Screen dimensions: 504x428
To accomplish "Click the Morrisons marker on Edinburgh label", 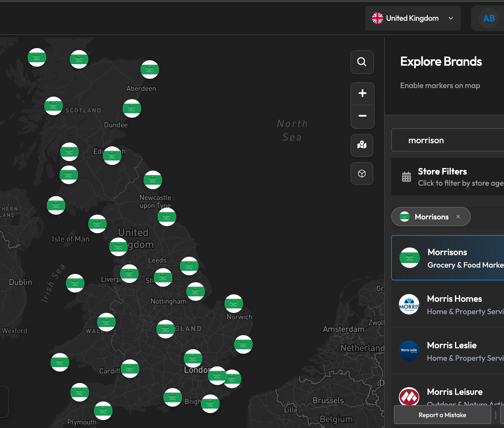I will click(112, 156).
